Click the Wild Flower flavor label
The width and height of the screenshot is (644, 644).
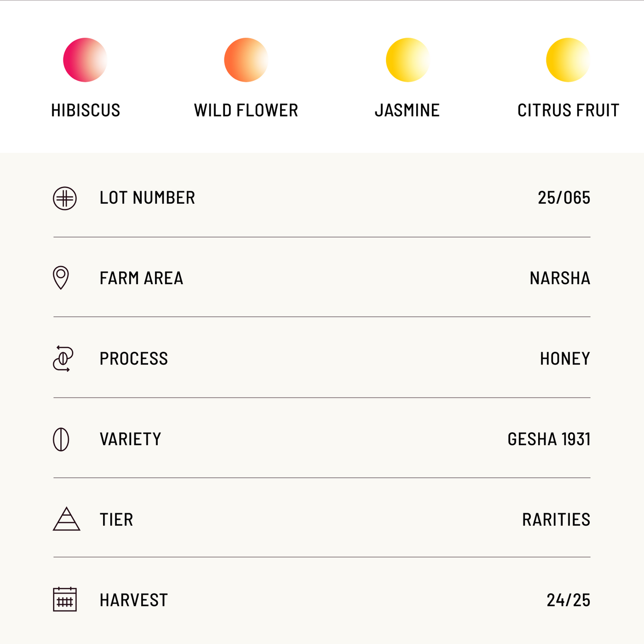246,110
